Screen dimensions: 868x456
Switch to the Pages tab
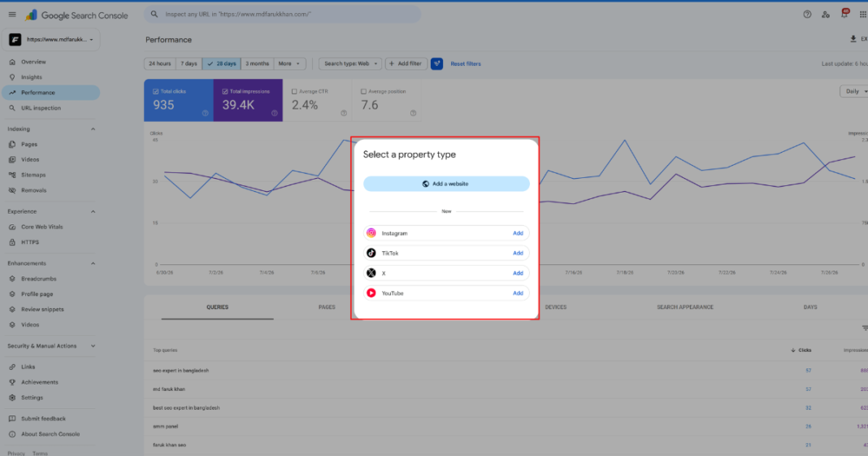click(x=327, y=307)
